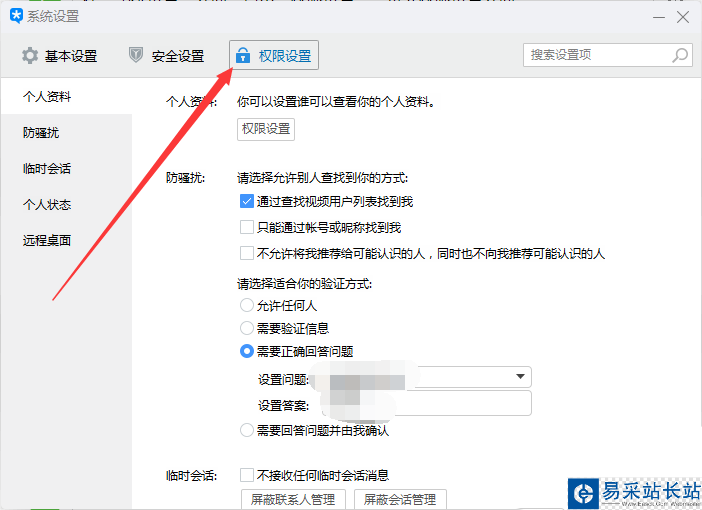702x510 pixels.
Task: Select 临时会话 in the sidebar
Action: click(66, 168)
